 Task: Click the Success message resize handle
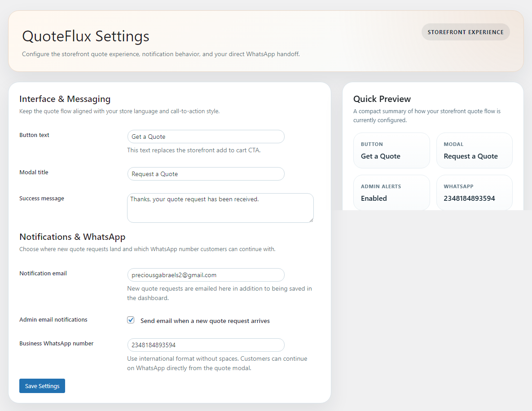(312, 220)
